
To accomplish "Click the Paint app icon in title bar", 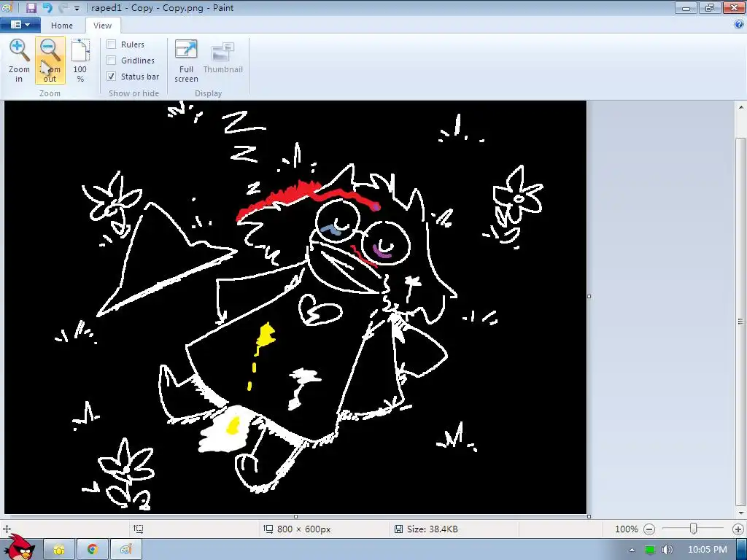I will point(7,7).
